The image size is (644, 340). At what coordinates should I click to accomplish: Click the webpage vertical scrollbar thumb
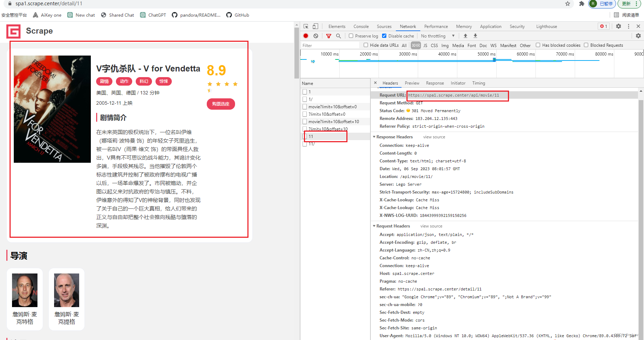pos(297,52)
